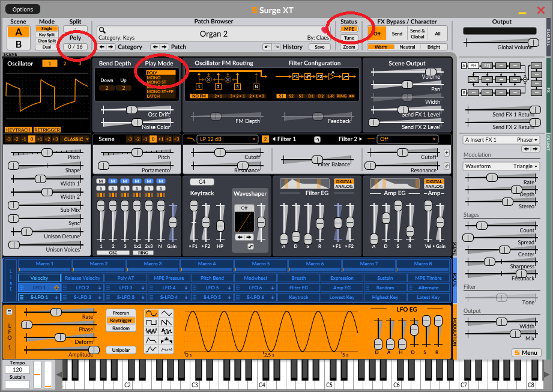Toggle the MPE status button
This screenshot has width=553, height=392.
349,29
